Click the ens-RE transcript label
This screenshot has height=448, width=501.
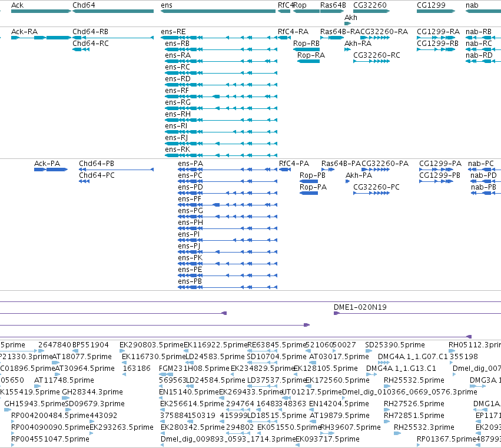[x=173, y=32]
